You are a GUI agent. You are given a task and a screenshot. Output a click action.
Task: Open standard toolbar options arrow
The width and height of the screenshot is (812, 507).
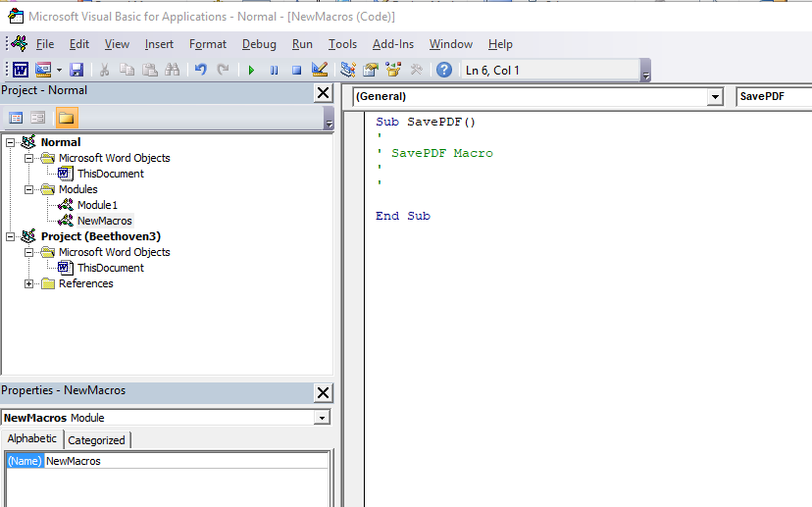click(x=645, y=71)
